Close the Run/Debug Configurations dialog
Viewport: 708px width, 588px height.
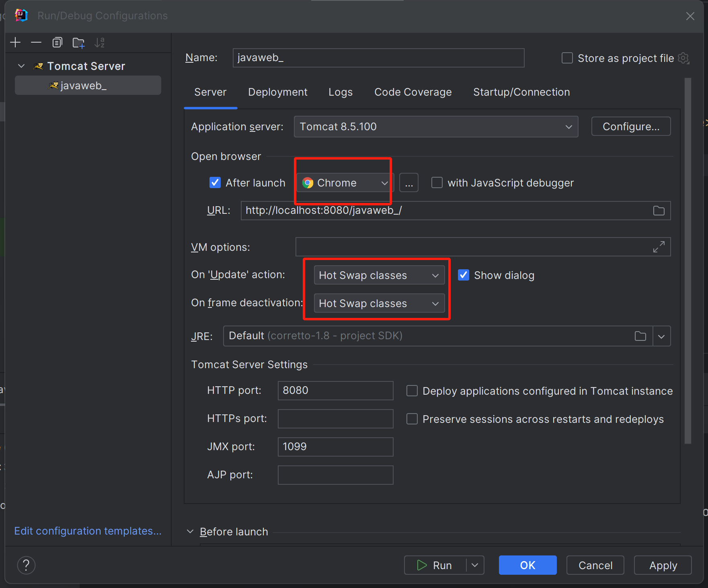tap(690, 16)
